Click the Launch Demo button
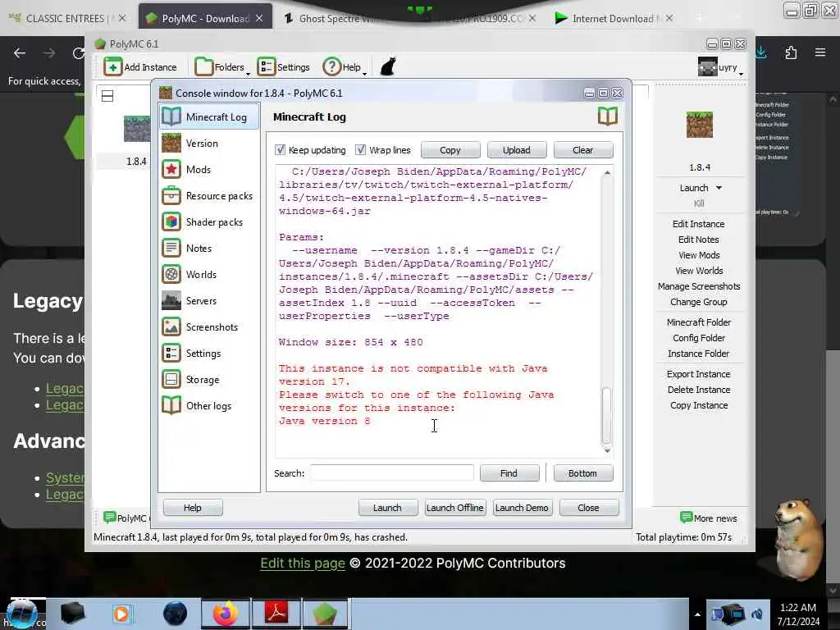The width and height of the screenshot is (840, 630). point(522,507)
